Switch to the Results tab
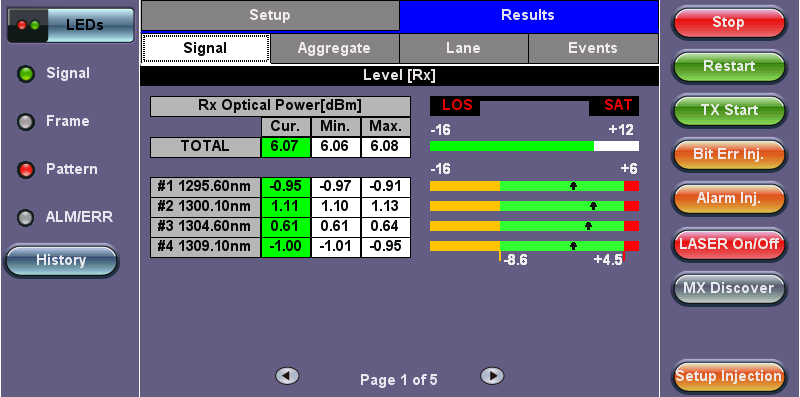 (x=529, y=15)
